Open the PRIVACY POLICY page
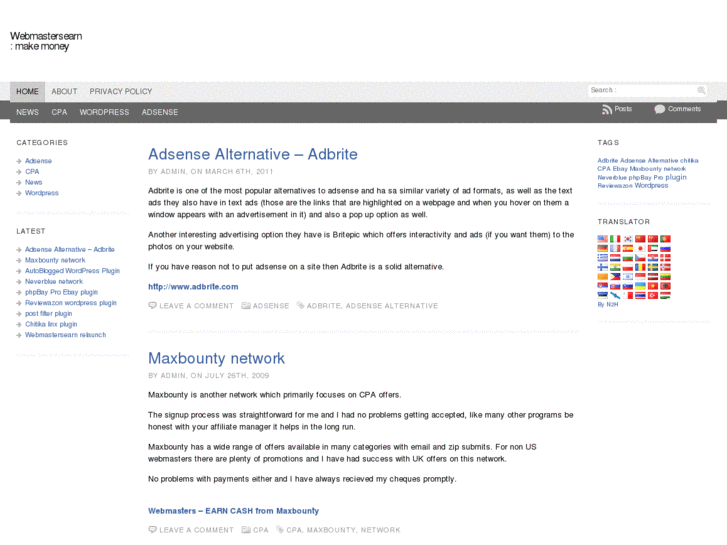The image size is (727, 545). [x=121, y=92]
